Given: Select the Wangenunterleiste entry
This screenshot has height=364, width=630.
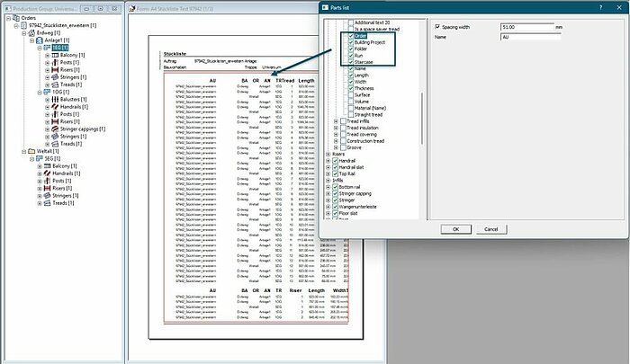Looking at the screenshot, I should (x=357, y=207).
